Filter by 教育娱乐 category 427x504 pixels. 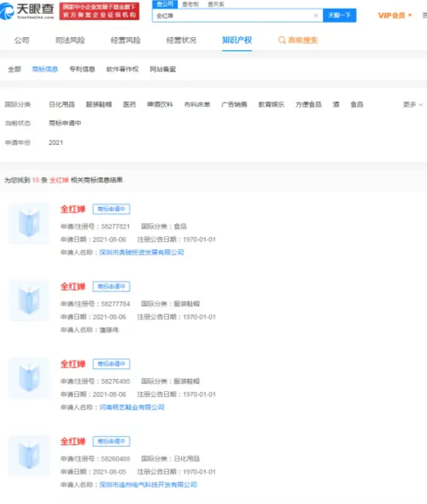[271, 104]
